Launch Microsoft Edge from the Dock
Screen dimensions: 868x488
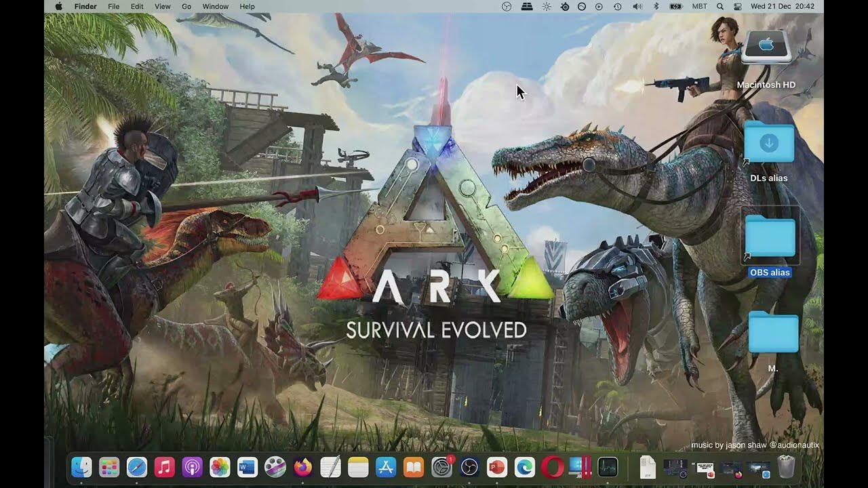[x=525, y=467]
